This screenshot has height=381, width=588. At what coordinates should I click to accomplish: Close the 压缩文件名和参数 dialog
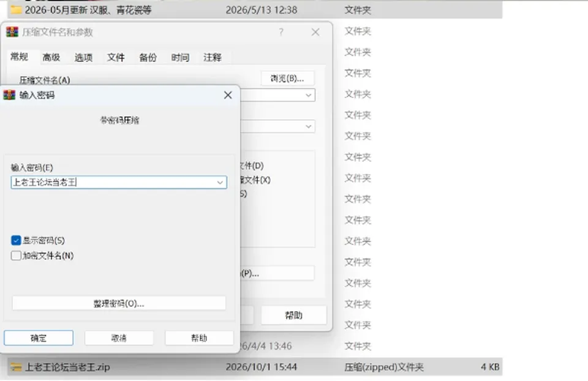(316, 32)
